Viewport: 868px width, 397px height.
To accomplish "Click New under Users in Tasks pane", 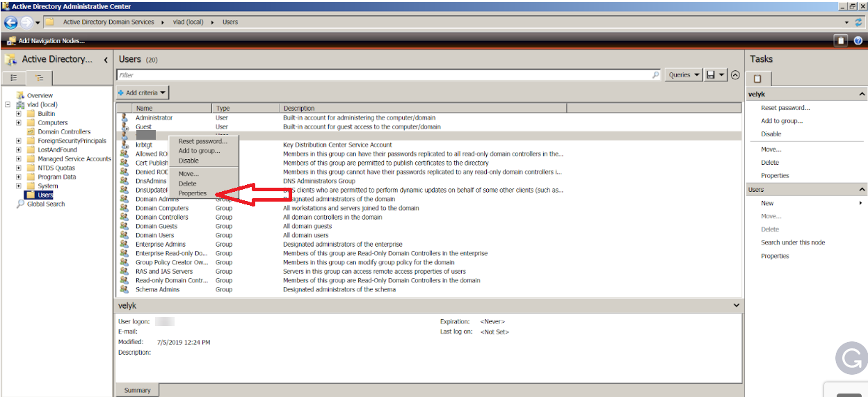I will pyautogui.click(x=767, y=203).
